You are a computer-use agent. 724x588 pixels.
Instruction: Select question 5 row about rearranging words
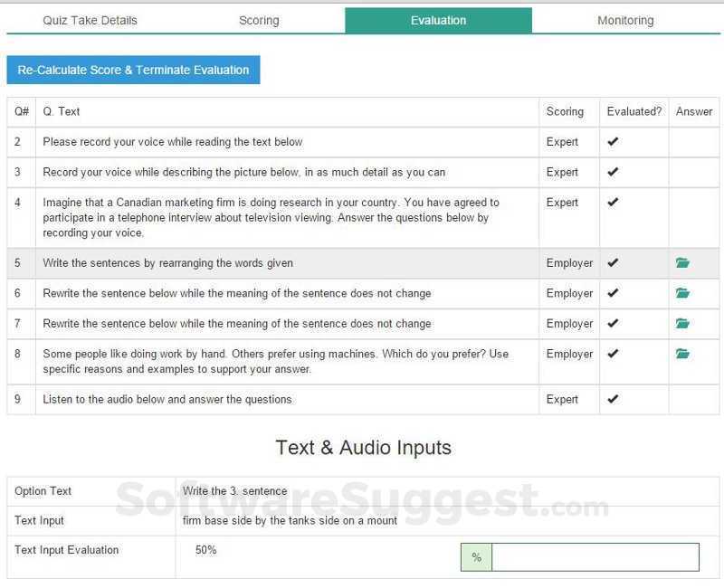pyautogui.click(x=271, y=263)
